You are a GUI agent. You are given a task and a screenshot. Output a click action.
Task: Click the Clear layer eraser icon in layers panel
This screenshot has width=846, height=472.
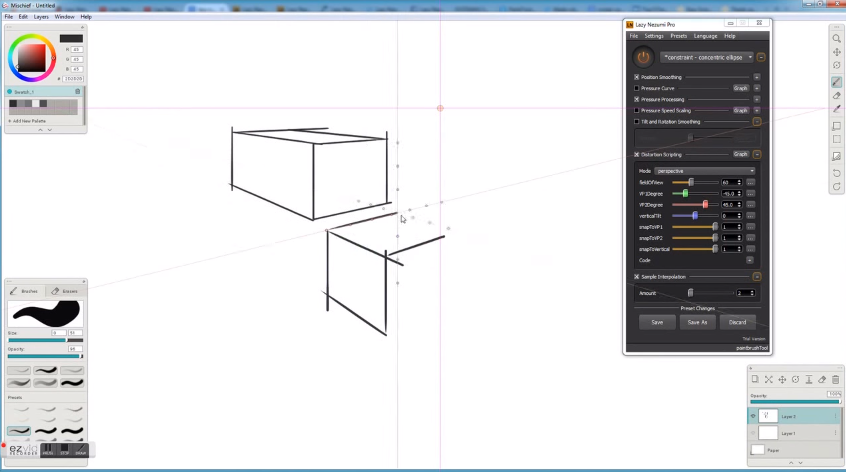tap(822, 380)
